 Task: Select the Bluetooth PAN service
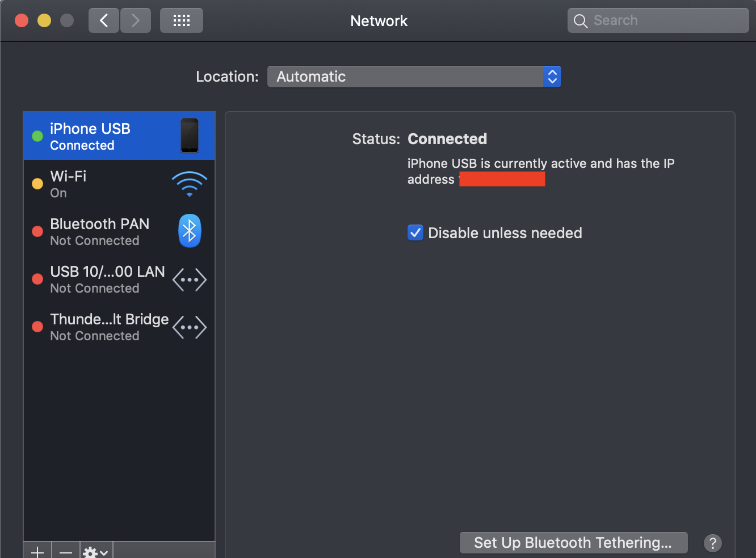point(119,231)
